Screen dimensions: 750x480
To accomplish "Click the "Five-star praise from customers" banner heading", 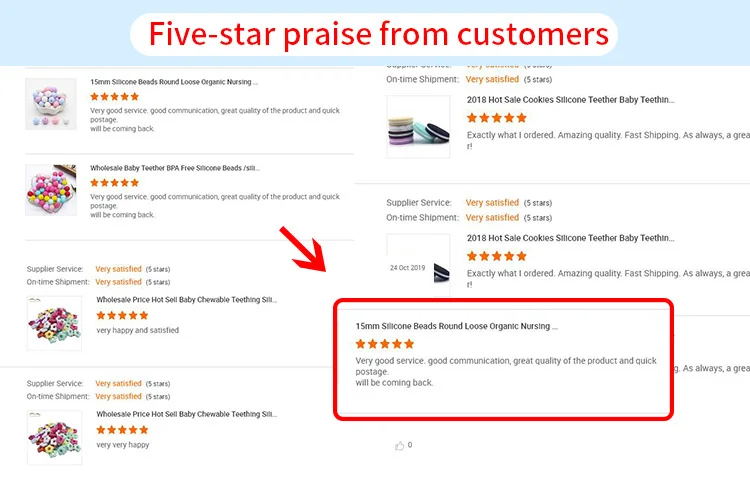I will point(378,34).
